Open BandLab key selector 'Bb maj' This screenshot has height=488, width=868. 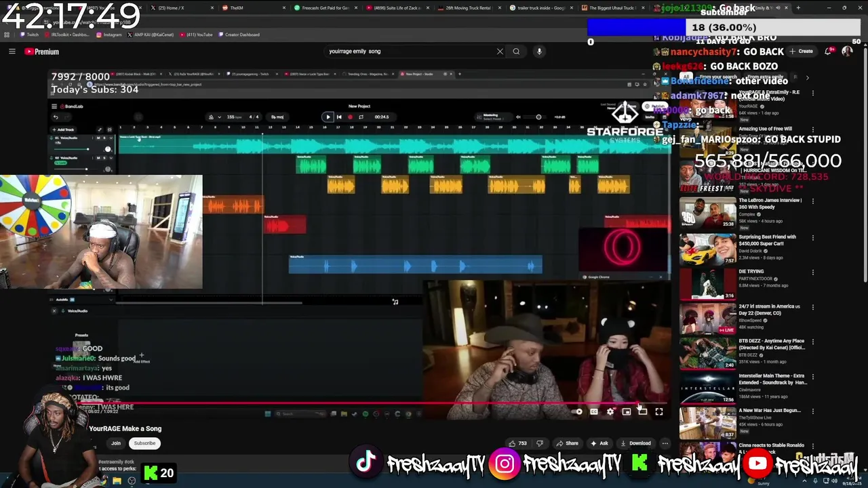[277, 117]
